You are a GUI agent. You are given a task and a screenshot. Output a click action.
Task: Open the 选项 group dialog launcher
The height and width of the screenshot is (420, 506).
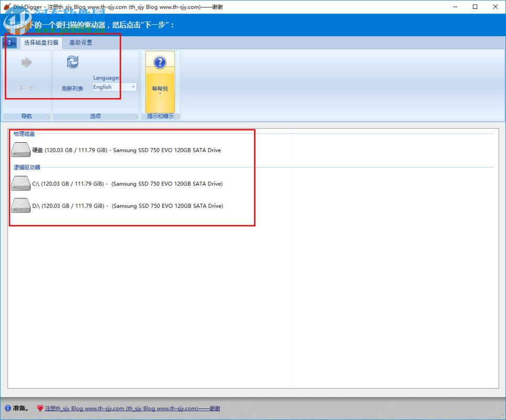click(x=136, y=117)
